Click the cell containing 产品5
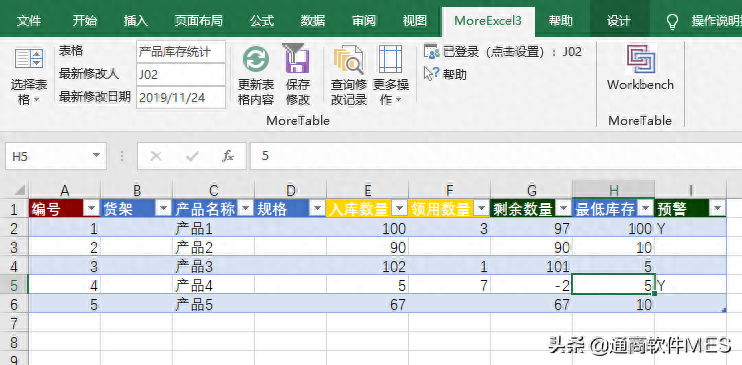 pyautogui.click(x=213, y=304)
